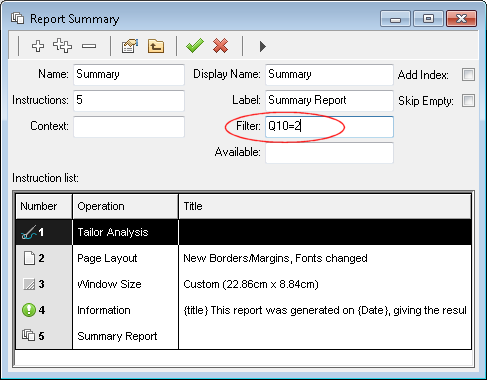Viewport: 487px width, 380px height.
Task: Select the Information instruction row
Action: (243, 310)
